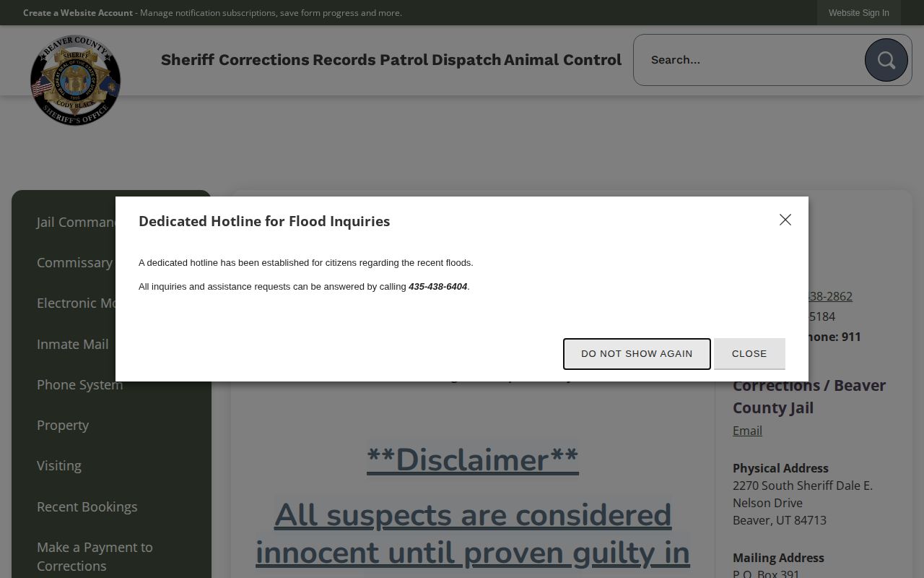
Task: Click '2270 South Sheriff Dale E.' address line
Action: point(803,486)
